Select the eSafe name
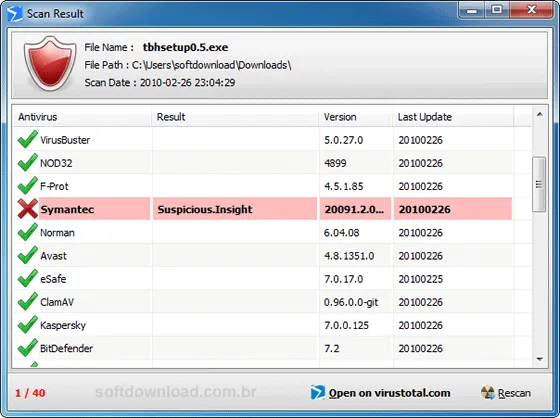The height and width of the screenshot is (418, 560). click(53, 279)
